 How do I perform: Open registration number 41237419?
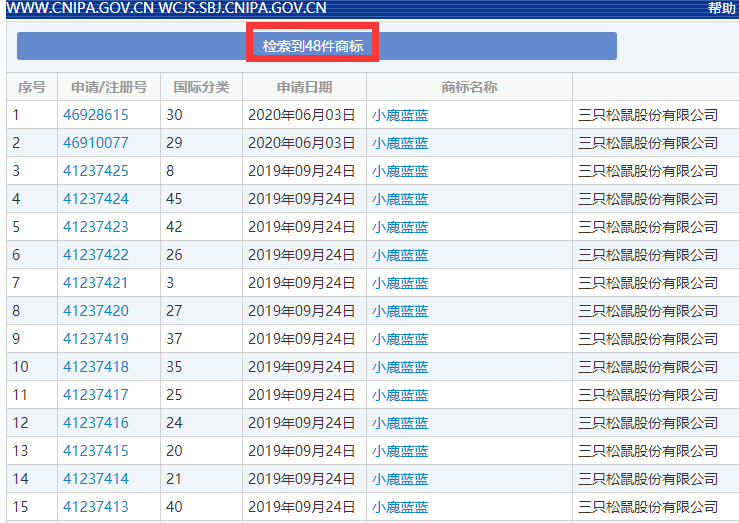coord(96,339)
